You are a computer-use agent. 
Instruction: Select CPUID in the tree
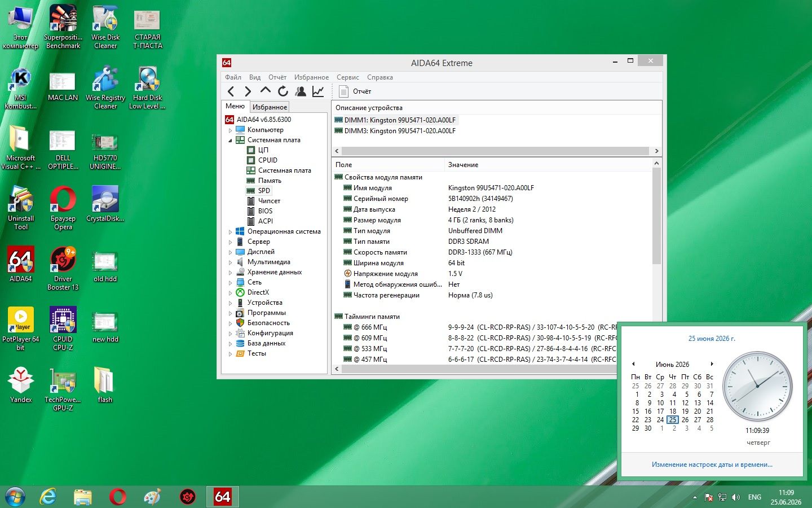(x=267, y=160)
